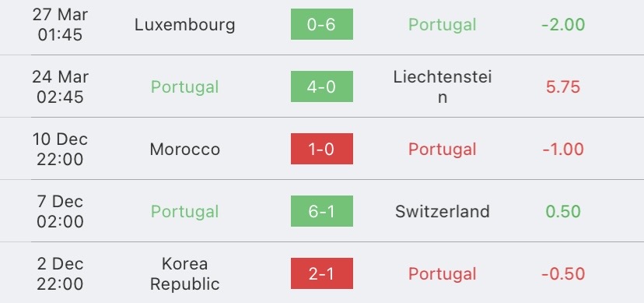Viewport: 644px width, 303px height.
Task: Open the 2-1 Korea Republic score
Action: tap(321, 273)
